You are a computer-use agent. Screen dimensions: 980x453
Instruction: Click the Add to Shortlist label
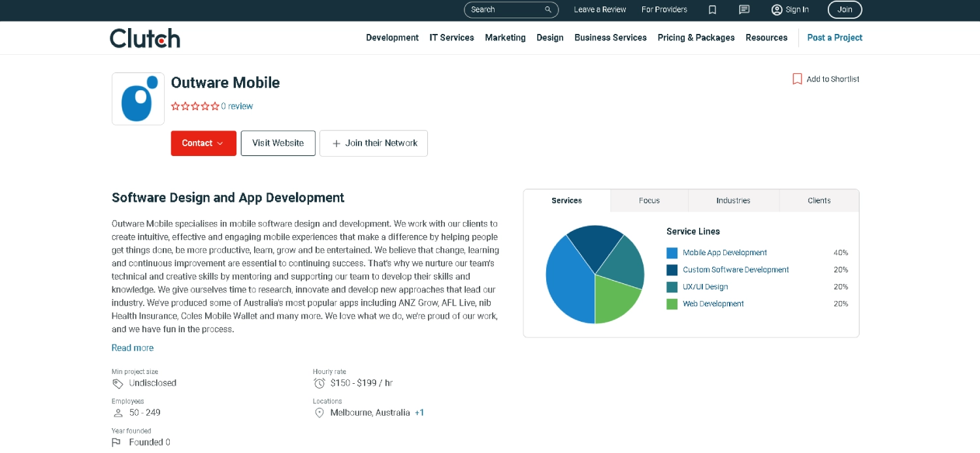click(x=833, y=79)
